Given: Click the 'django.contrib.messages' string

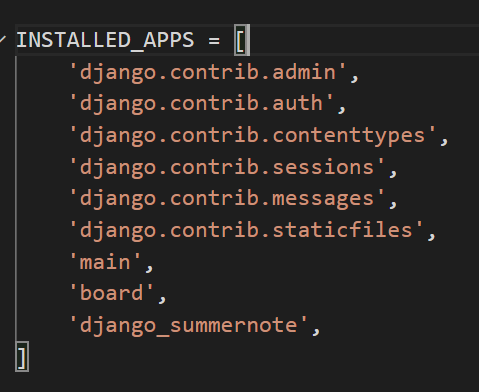Looking at the screenshot, I should tap(227, 199).
